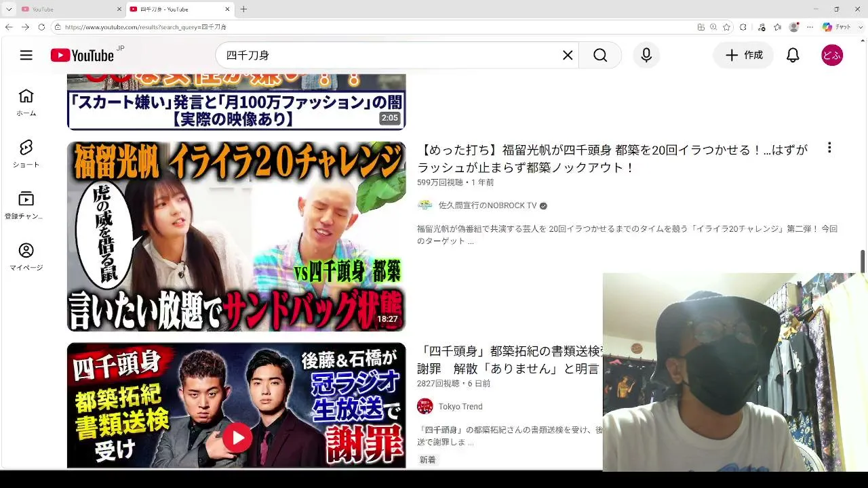
Task: Click the 599万回視聴 view count text
Action: [x=440, y=182]
